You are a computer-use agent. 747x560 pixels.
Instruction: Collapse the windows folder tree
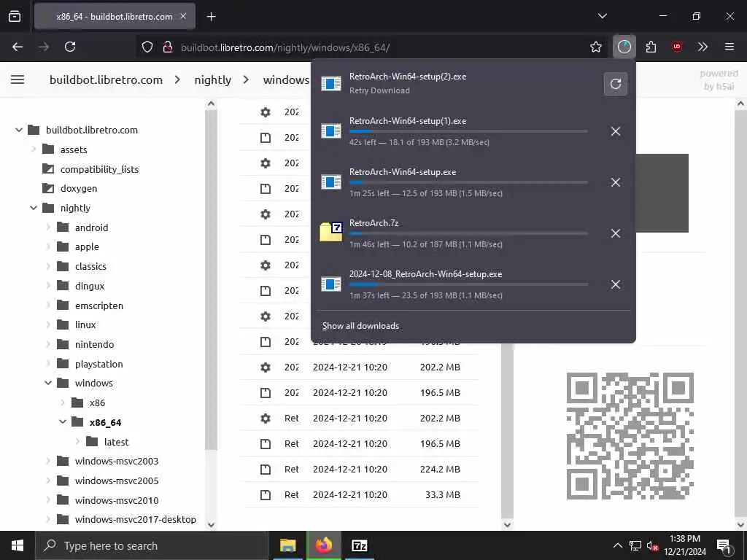(48, 383)
